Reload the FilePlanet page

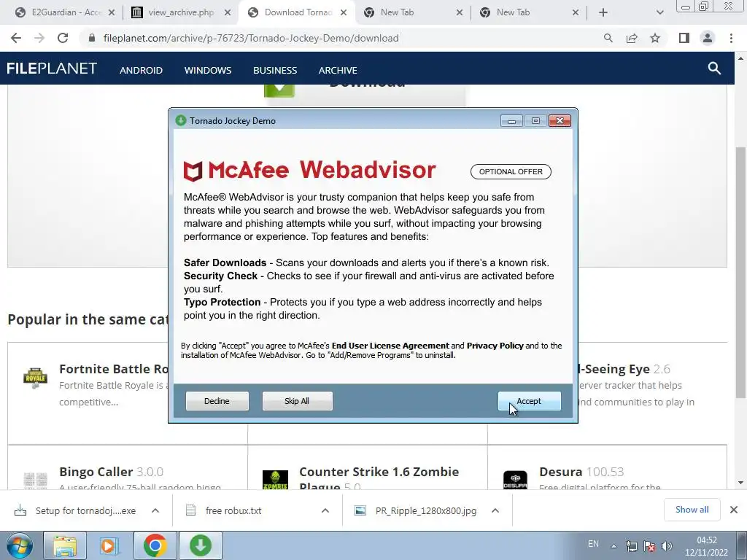point(63,38)
